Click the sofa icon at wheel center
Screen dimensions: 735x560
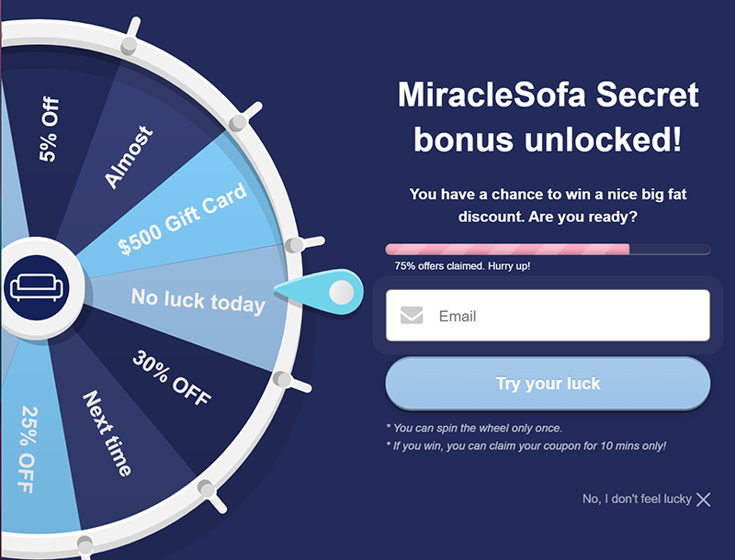point(36,287)
